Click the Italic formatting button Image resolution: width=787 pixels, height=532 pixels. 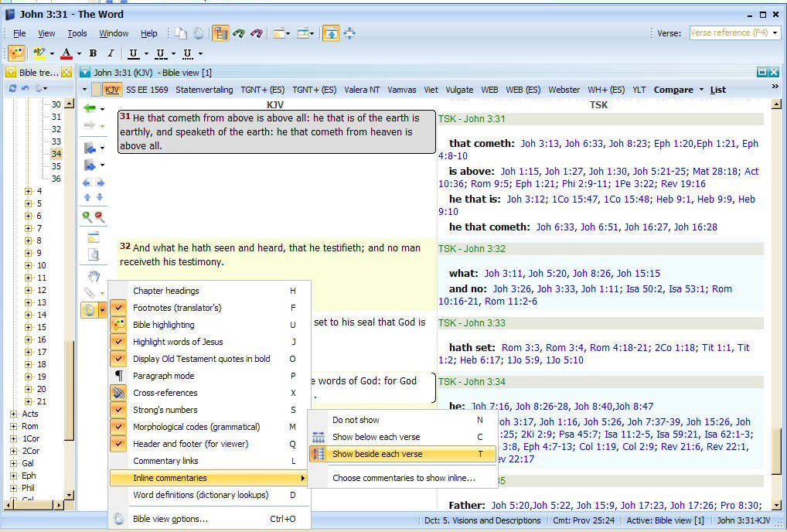click(x=111, y=53)
